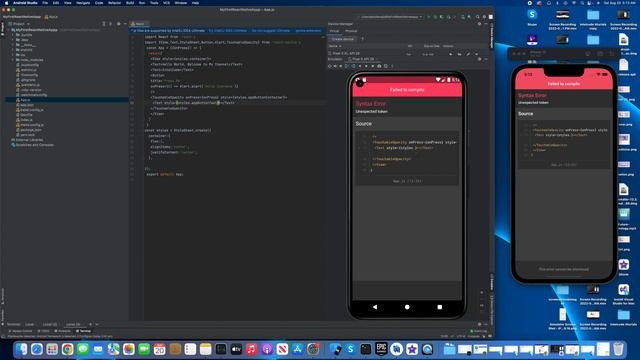Select babel.config.js in the project tree

pos(31,110)
